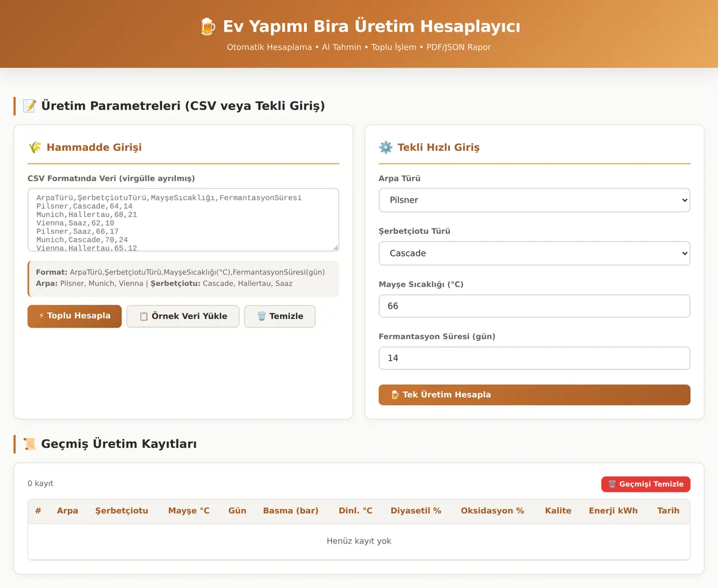Click the Dinl. °C column header
718x588 pixels.
tap(355, 511)
